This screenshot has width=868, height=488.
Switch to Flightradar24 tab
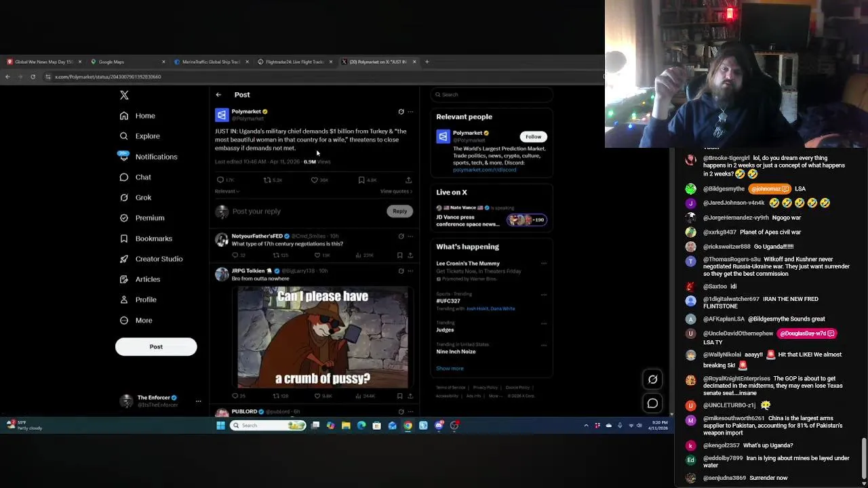point(294,62)
